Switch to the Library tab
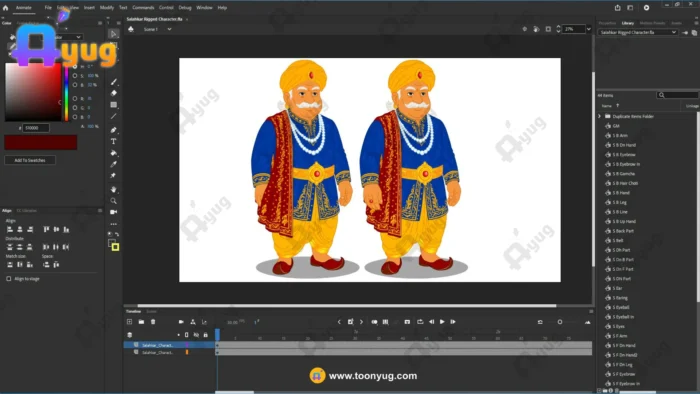This screenshot has height=394, width=700. click(628, 23)
